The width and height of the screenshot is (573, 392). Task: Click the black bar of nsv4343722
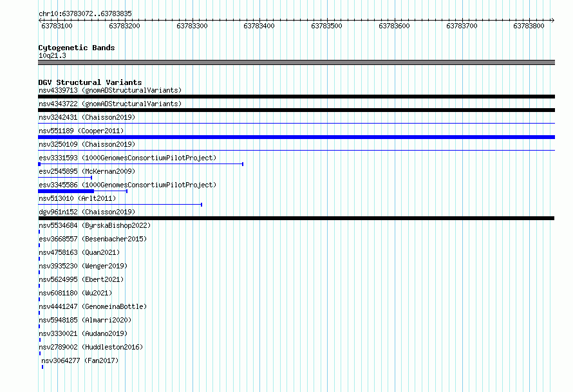(x=296, y=110)
